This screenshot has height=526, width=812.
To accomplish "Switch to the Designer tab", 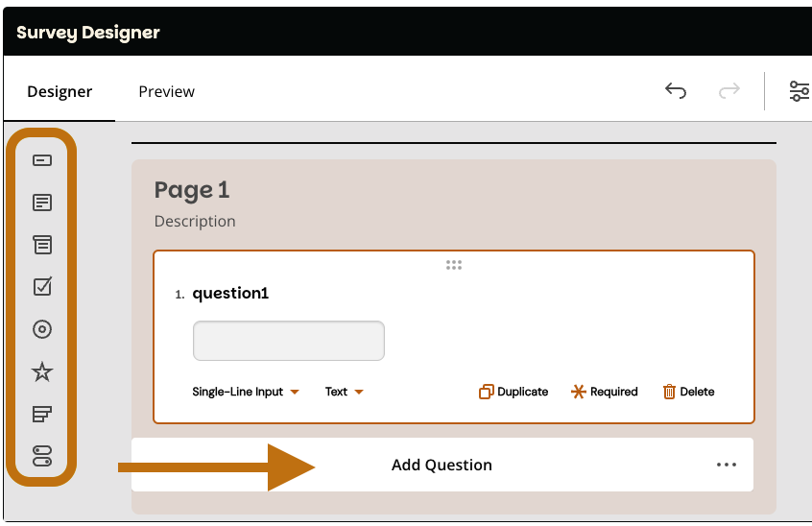I will (x=60, y=92).
